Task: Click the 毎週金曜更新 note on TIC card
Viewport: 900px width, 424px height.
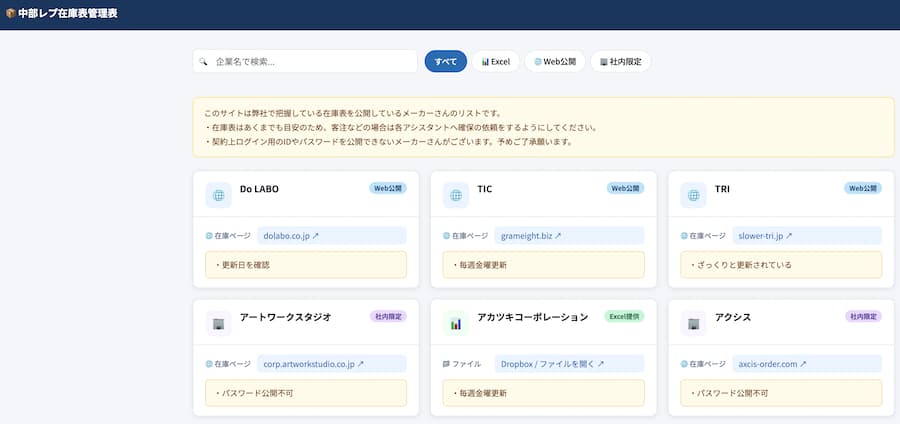Action: (x=544, y=265)
